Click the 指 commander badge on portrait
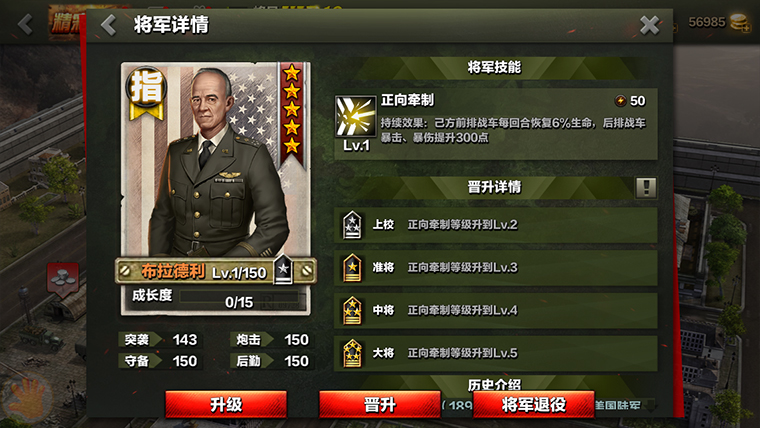 (x=146, y=93)
